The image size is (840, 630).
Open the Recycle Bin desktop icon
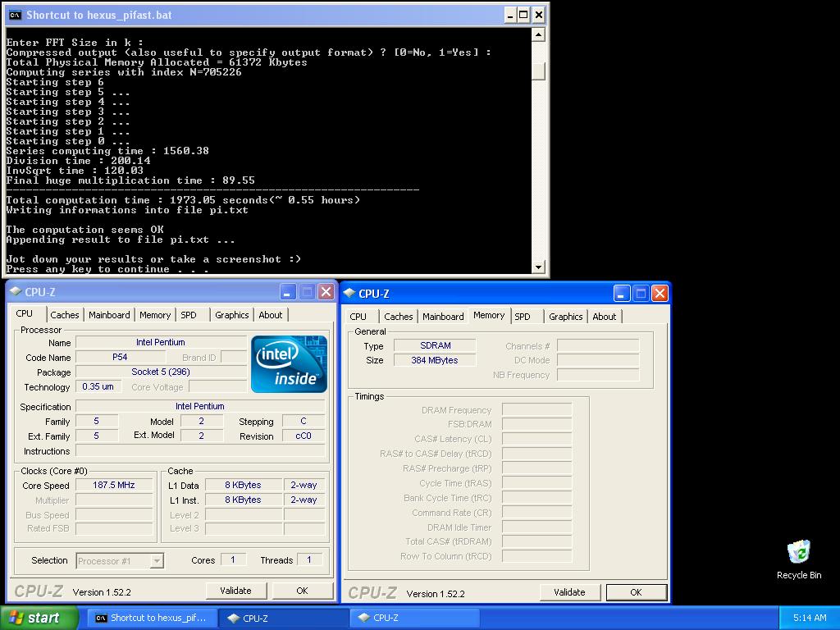pos(799,559)
